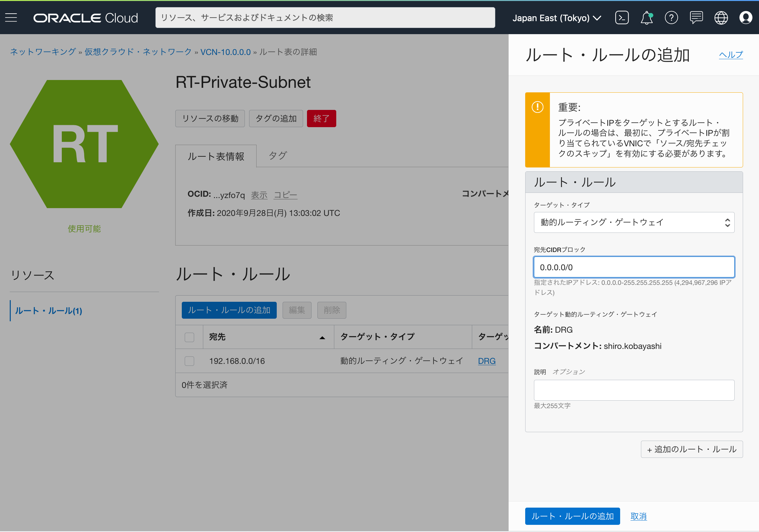Select the ルート・ルール(1) resource menu item

[x=48, y=311]
